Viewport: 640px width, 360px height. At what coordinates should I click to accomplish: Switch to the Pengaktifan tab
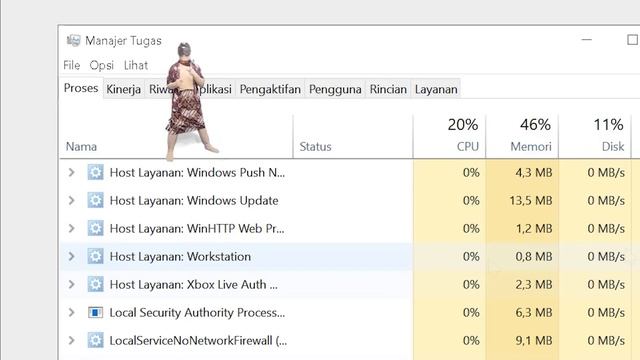270,89
